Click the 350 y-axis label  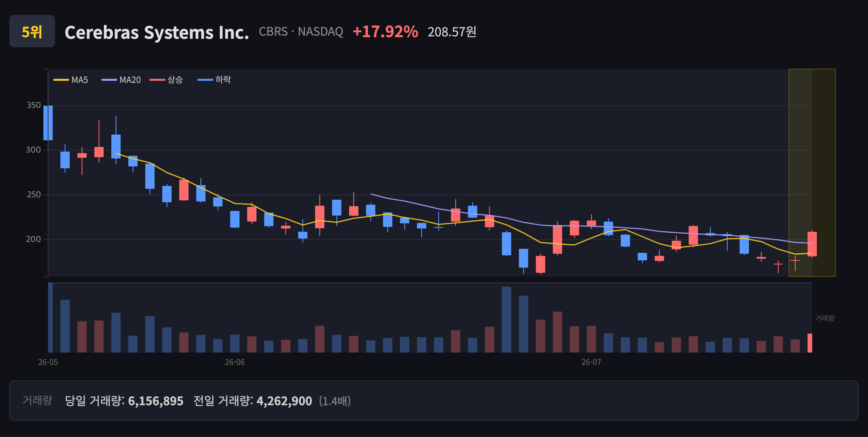[34, 105]
